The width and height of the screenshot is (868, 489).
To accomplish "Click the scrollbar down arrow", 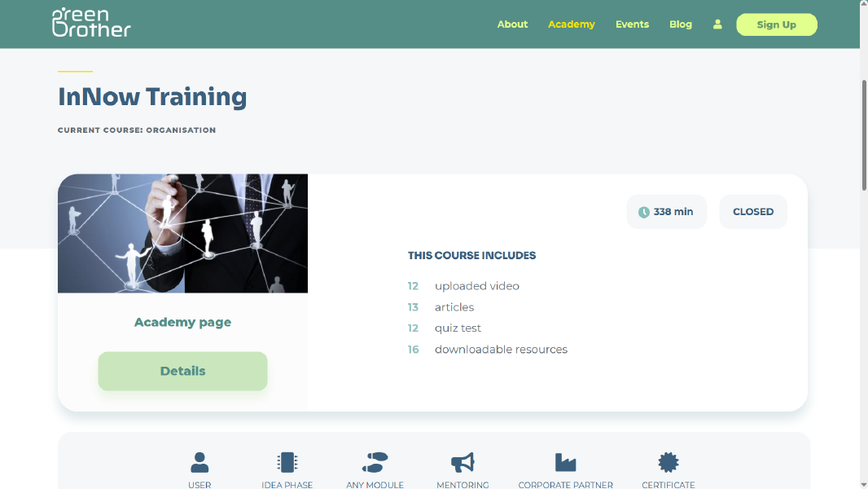I will pyautogui.click(x=864, y=485).
